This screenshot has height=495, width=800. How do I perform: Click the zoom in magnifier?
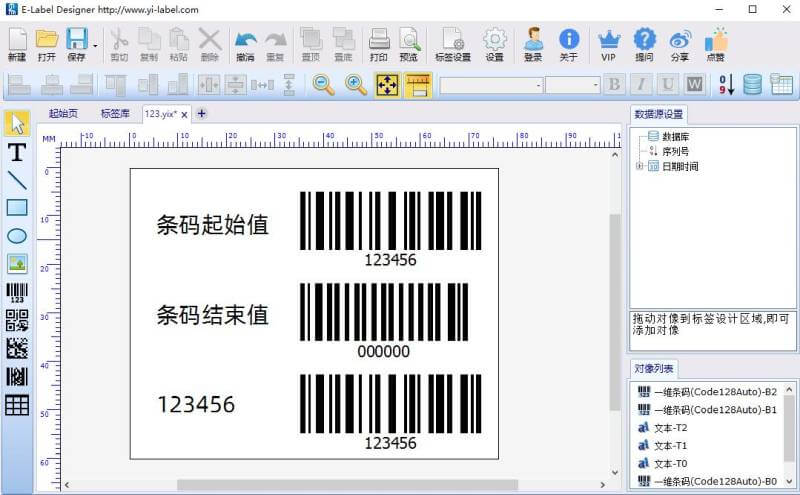click(x=356, y=85)
